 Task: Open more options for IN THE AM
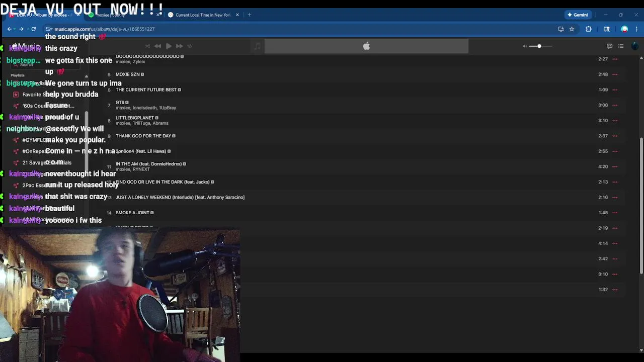click(x=615, y=166)
